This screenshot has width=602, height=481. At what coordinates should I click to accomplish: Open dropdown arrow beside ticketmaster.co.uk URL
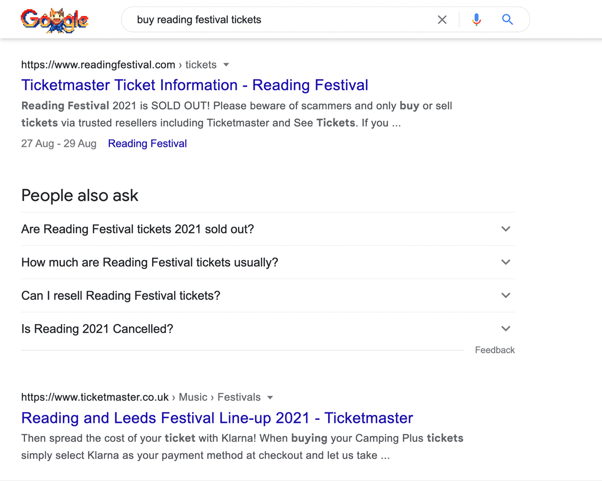click(x=270, y=398)
